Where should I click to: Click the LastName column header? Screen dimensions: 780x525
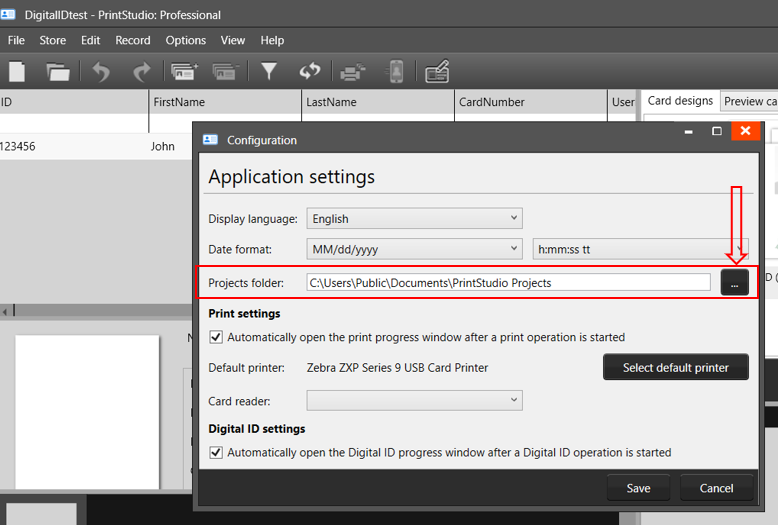(378, 102)
